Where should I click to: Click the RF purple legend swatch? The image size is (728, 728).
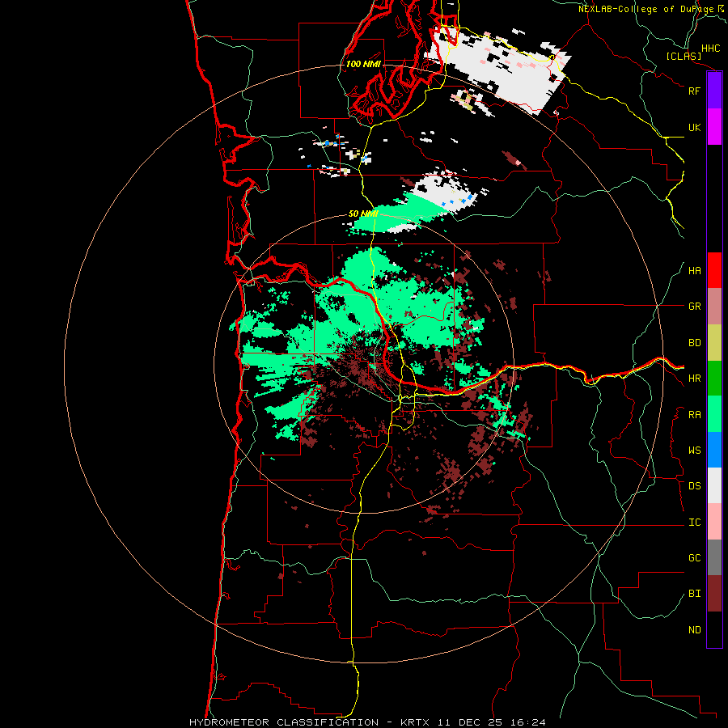[714, 91]
